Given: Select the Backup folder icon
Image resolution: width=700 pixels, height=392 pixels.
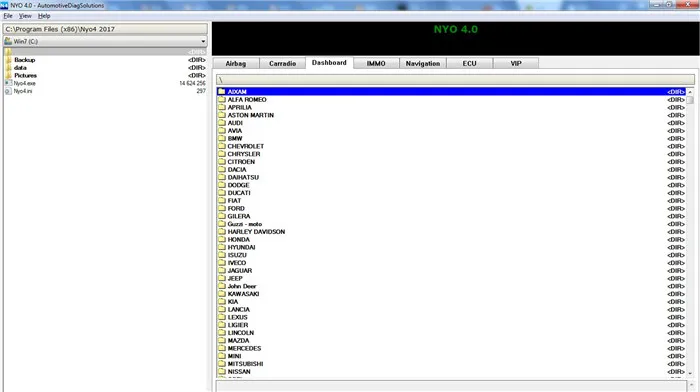Looking at the screenshot, I should tap(8, 60).
